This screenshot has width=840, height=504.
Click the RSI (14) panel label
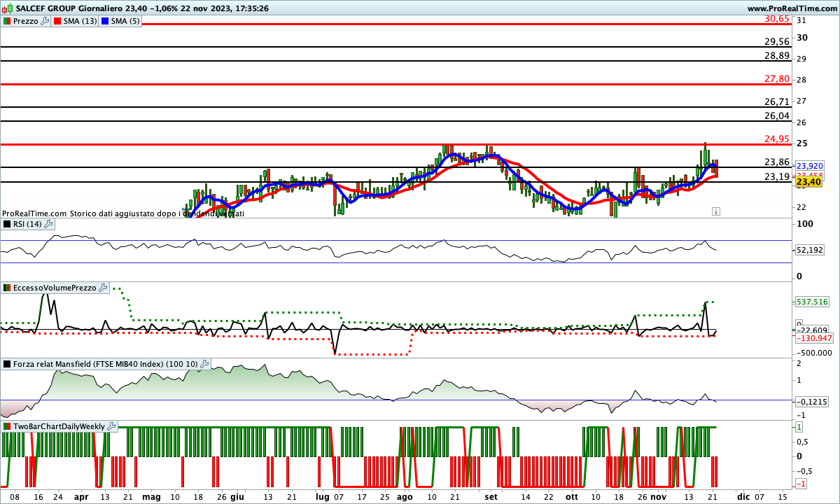(27, 224)
